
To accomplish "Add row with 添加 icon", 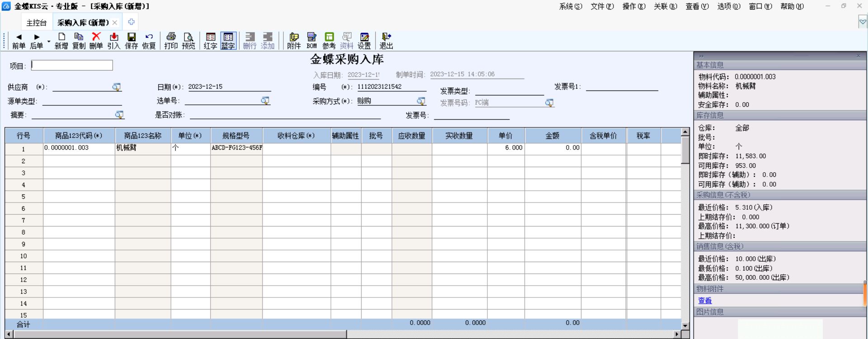I will [x=268, y=41].
